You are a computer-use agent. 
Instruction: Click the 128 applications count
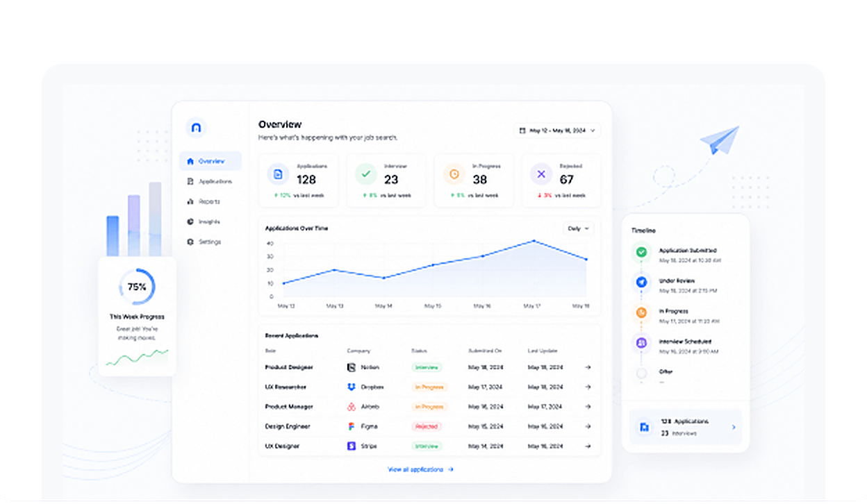point(306,180)
